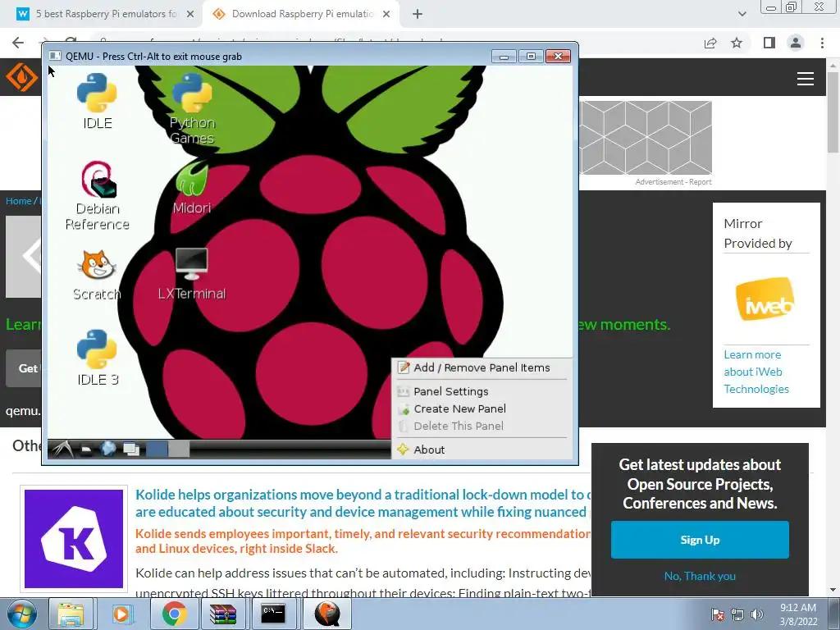The height and width of the screenshot is (630, 840).
Task: Switch to the blue first desktop pager
Action: pos(157,449)
